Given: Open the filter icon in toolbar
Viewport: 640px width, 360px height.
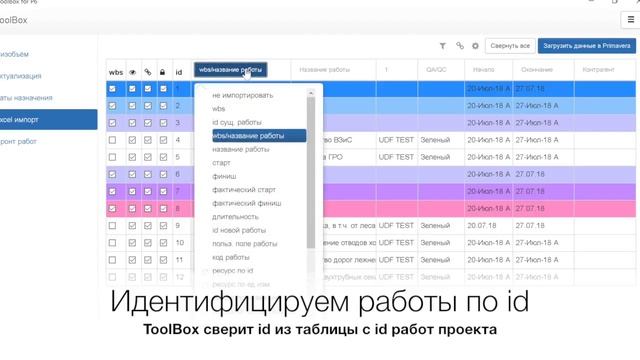Looking at the screenshot, I should [442, 46].
